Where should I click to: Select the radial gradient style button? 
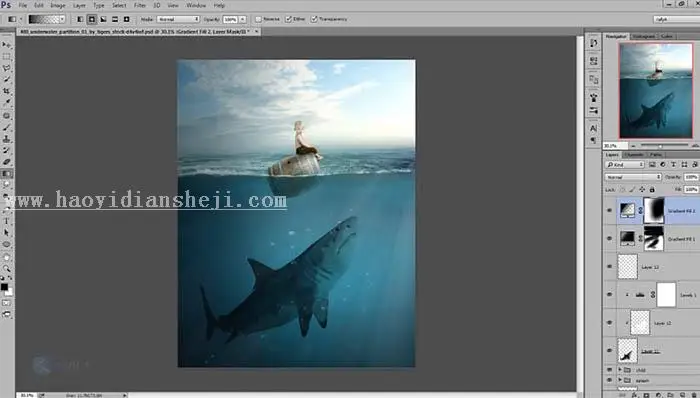pyautogui.click(x=92, y=19)
